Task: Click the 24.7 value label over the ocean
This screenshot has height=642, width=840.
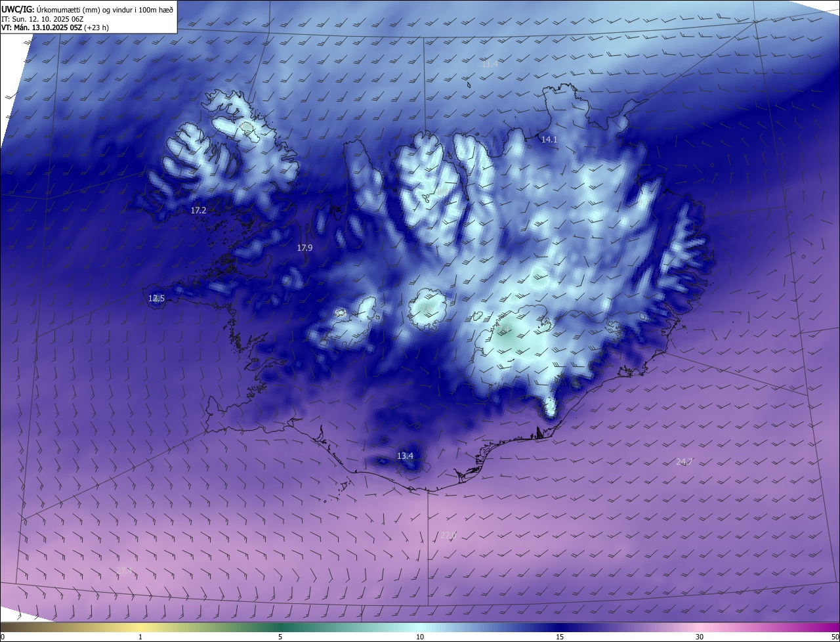Action: coord(684,461)
